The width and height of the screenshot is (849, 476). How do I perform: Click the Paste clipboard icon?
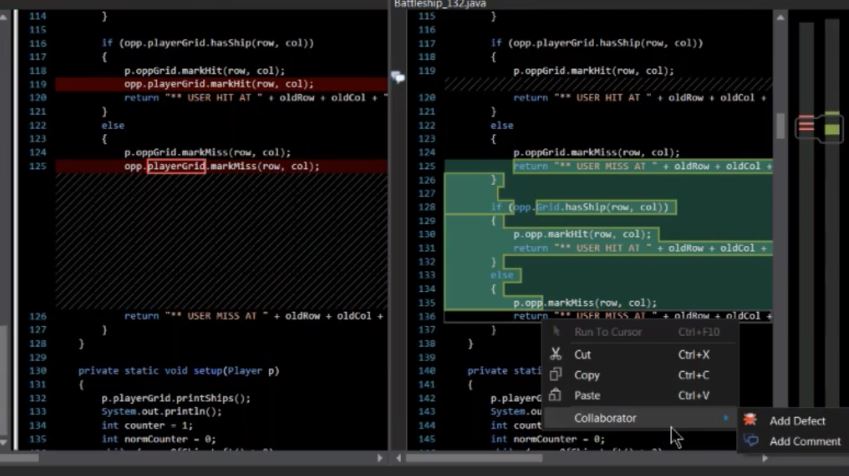555,395
